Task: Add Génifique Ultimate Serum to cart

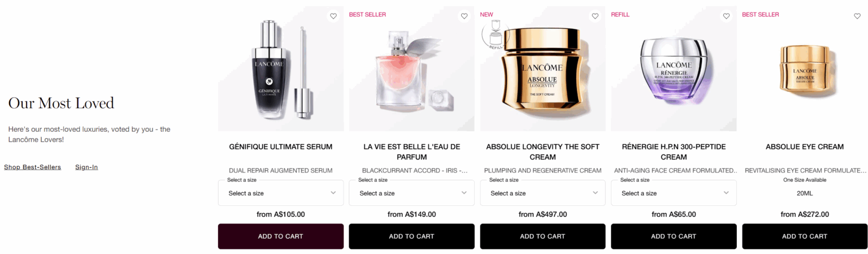Action: 281,236
